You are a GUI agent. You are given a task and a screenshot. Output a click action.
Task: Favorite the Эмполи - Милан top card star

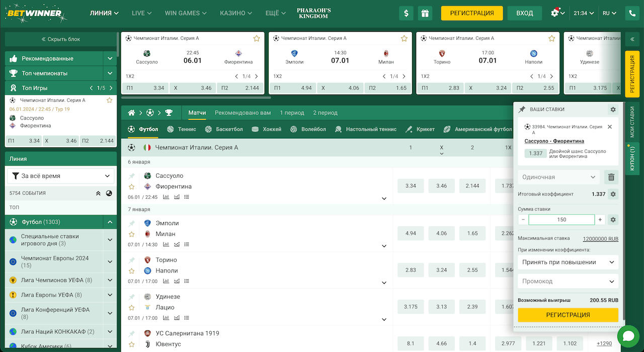[404, 38]
